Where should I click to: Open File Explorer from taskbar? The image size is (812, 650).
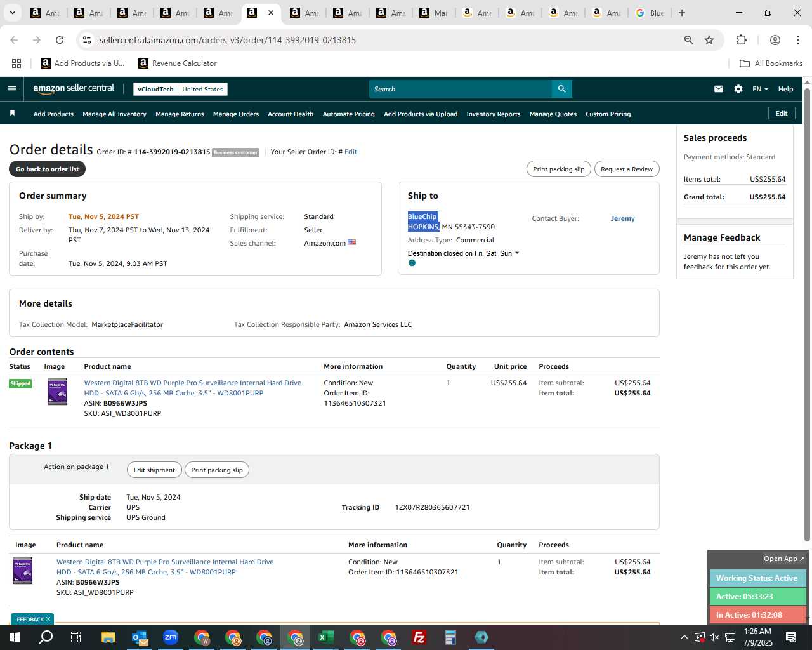108,637
